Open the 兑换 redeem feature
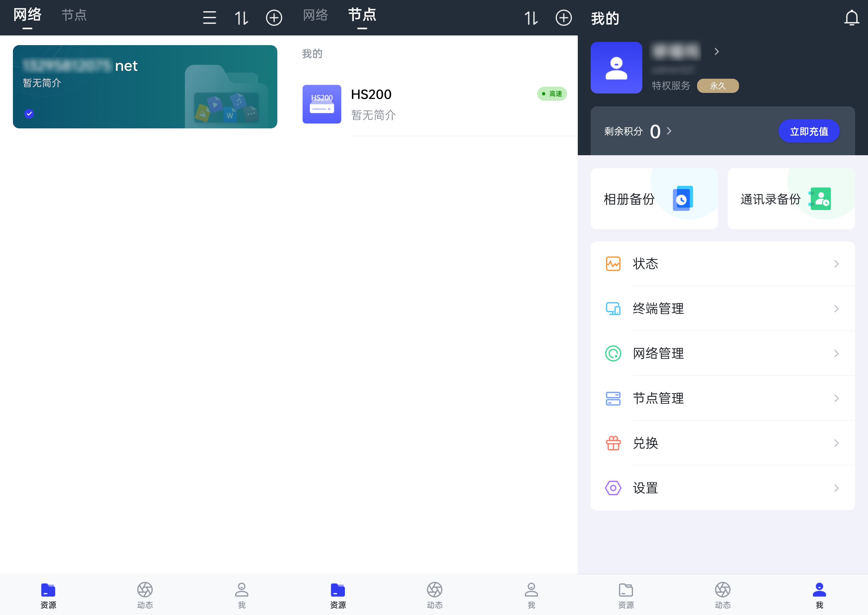The height and width of the screenshot is (615, 868). 722,443
